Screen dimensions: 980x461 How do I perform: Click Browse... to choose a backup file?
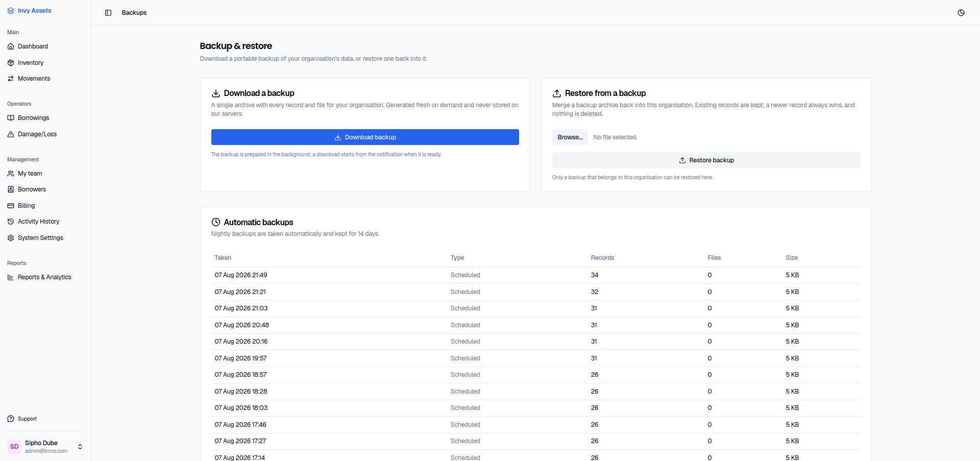[570, 137]
